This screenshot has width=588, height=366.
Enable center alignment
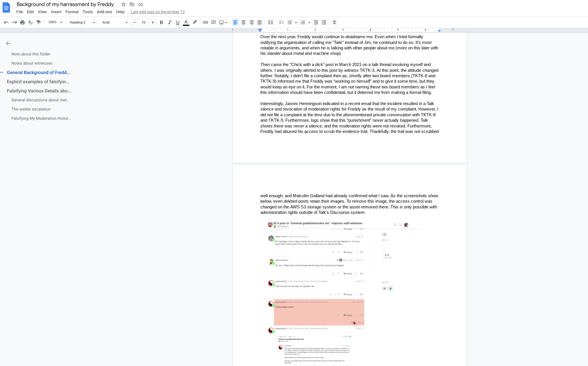[x=243, y=22]
